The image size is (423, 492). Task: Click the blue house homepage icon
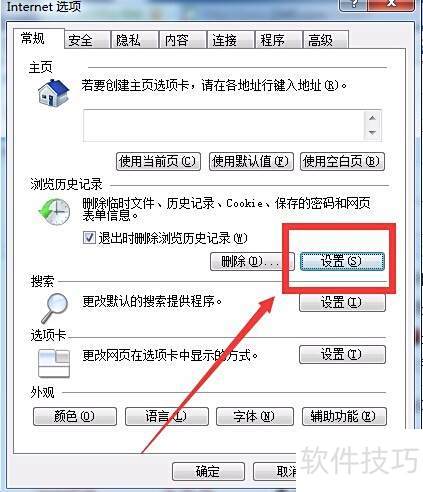[x=53, y=93]
